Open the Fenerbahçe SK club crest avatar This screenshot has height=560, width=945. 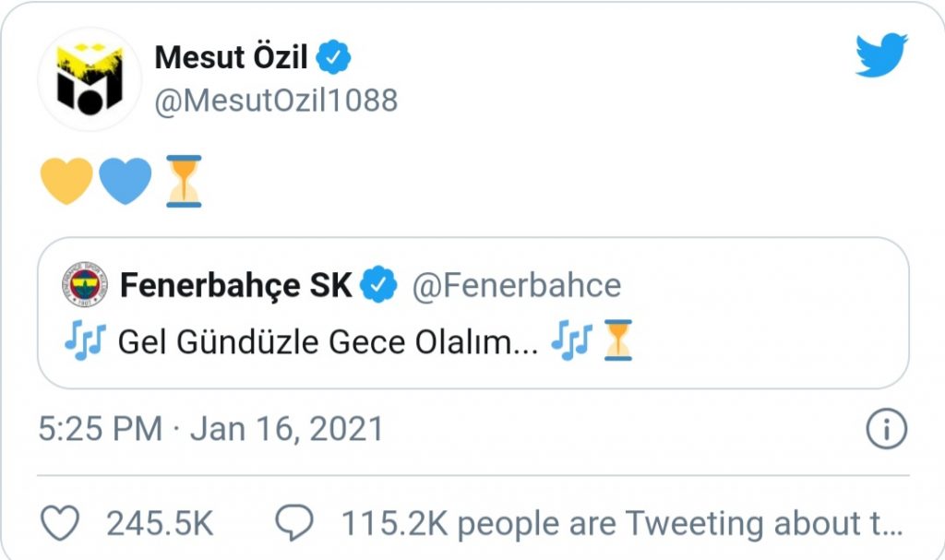[x=85, y=285]
